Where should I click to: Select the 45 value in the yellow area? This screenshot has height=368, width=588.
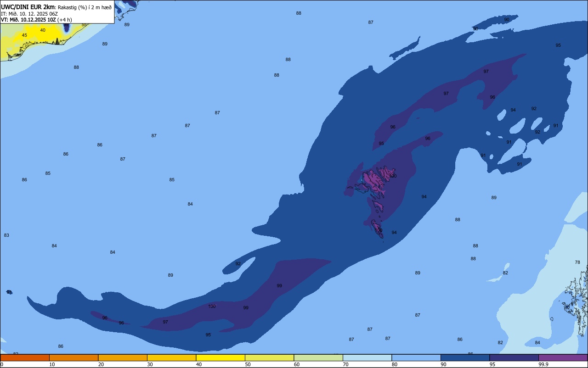[24, 35]
